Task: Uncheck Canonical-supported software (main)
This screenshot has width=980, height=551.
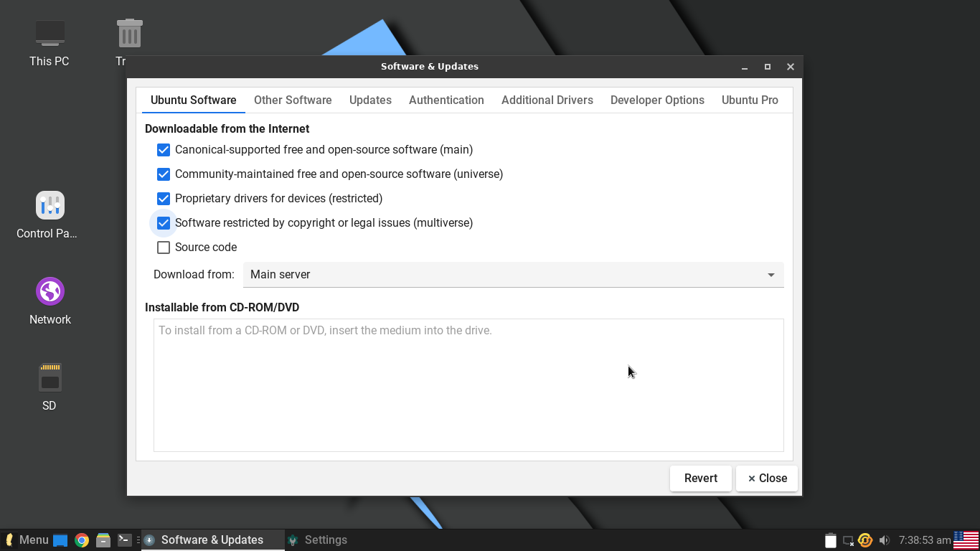Action: point(164,150)
